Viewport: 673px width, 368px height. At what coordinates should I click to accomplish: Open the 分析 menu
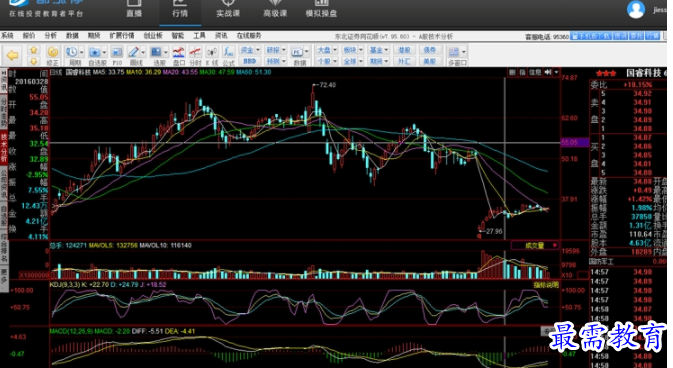point(51,36)
